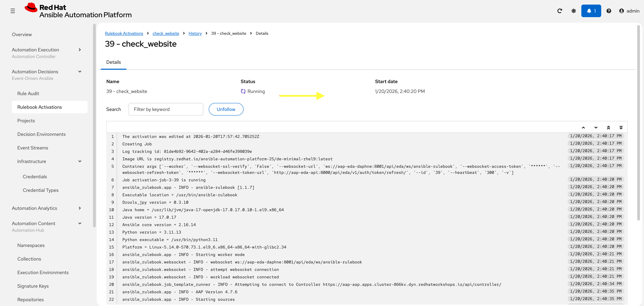Click the Unfollow log button
644x306 pixels.
pyautogui.click(x=226, y=109)
